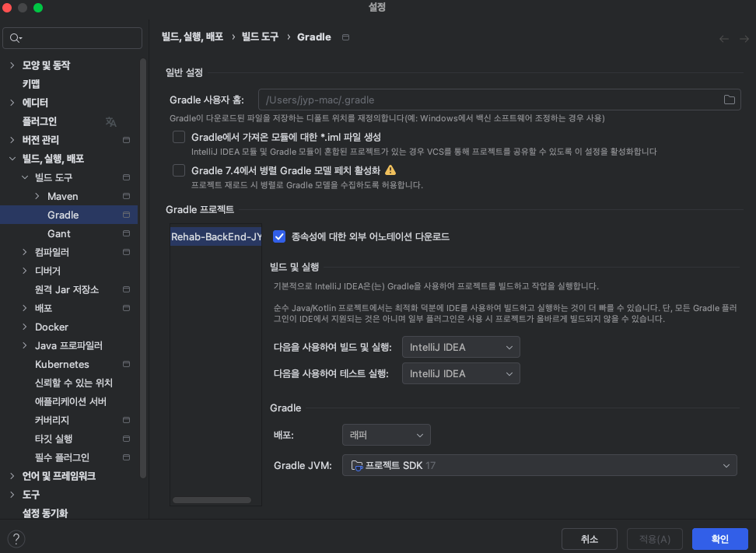
Task: Expand the Docker node
Action: [x=25, y=327]
